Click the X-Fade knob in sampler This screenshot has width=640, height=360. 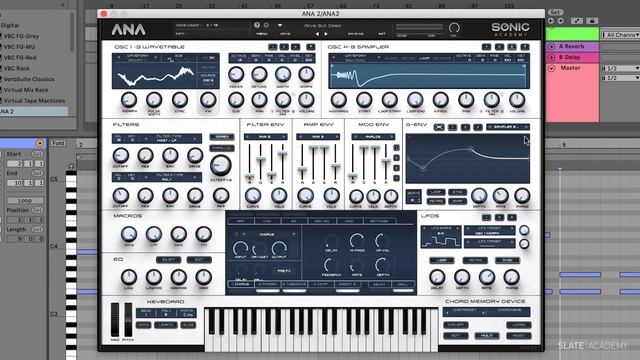click(x=440, y=100)
